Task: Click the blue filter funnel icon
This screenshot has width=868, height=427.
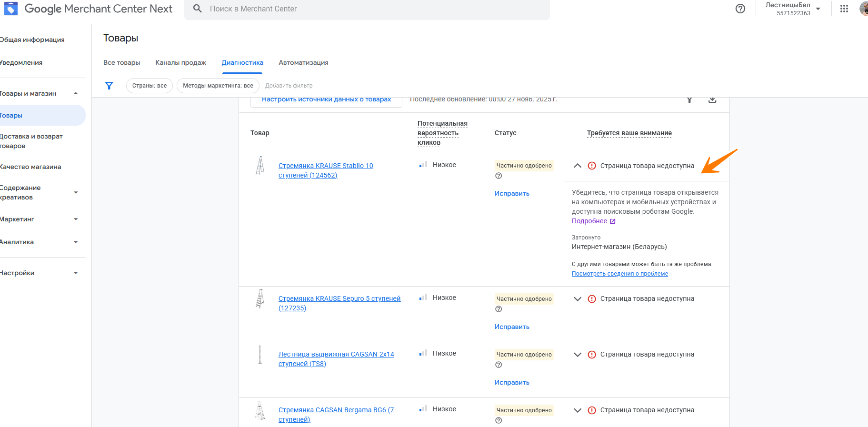Action: 109,86
